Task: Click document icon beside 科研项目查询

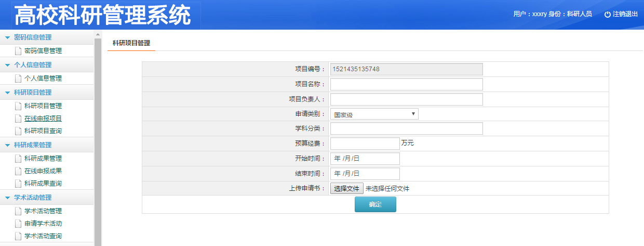Action: 18,131
